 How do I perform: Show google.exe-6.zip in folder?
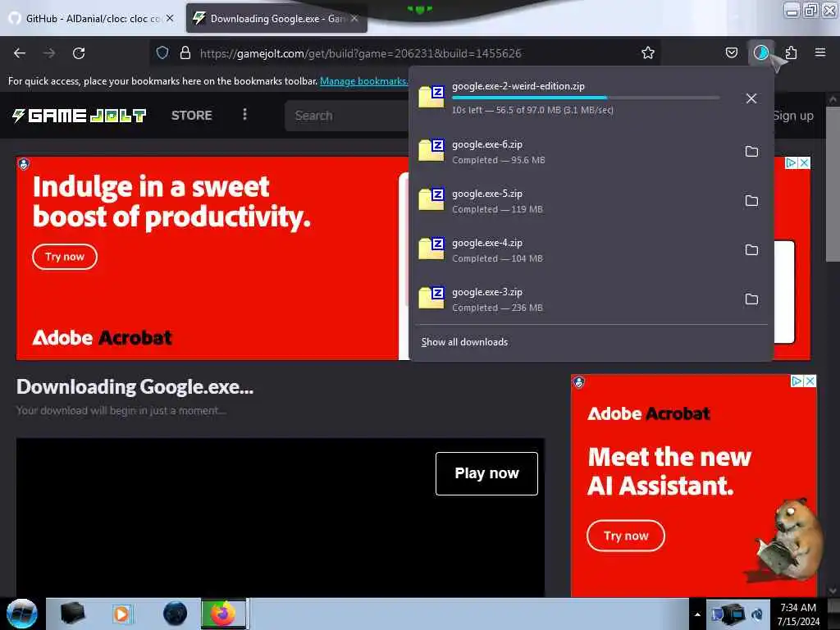pos(751,152)
